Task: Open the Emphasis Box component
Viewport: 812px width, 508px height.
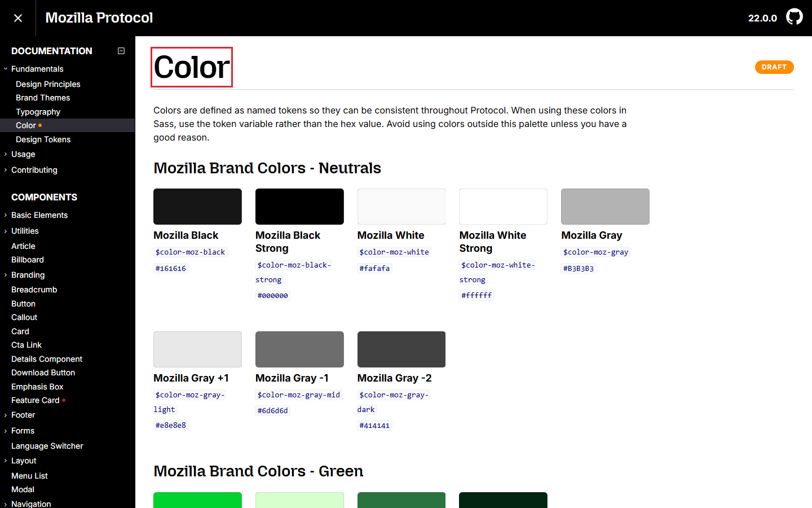Action: (37, 387)
